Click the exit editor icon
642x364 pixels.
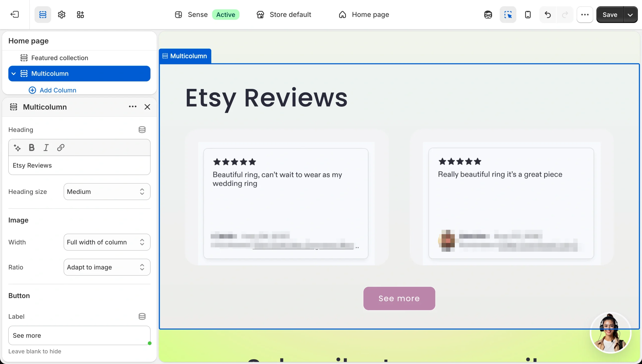coord(15,15)
